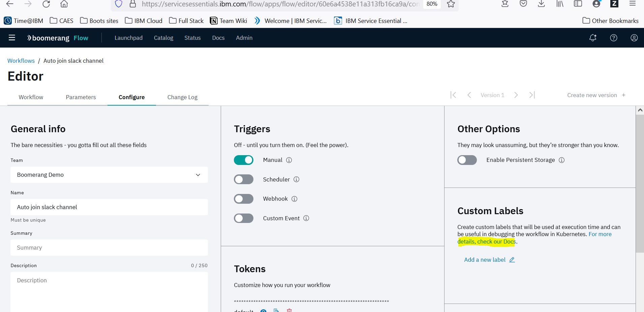Open the Other Bookmarks folder
Screen dimensions: 644x312
(610, 21)
